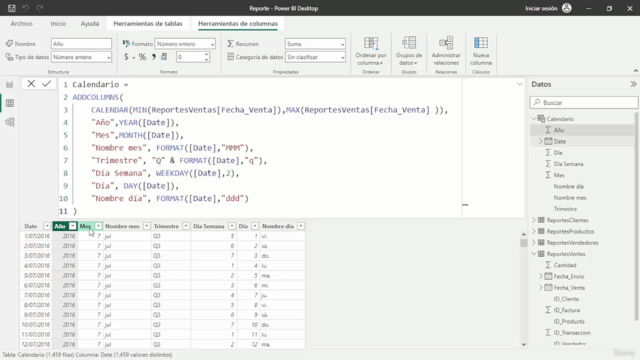Viewport: 640px width, 360px height.
Task: Open filter dropdown on Date column
Action: [47, 226]
